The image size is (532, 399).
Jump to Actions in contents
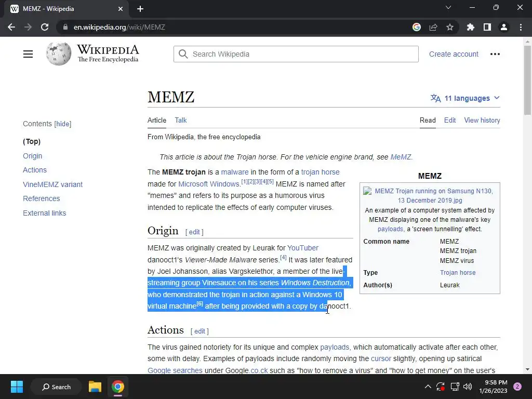(x=35, y=170)
